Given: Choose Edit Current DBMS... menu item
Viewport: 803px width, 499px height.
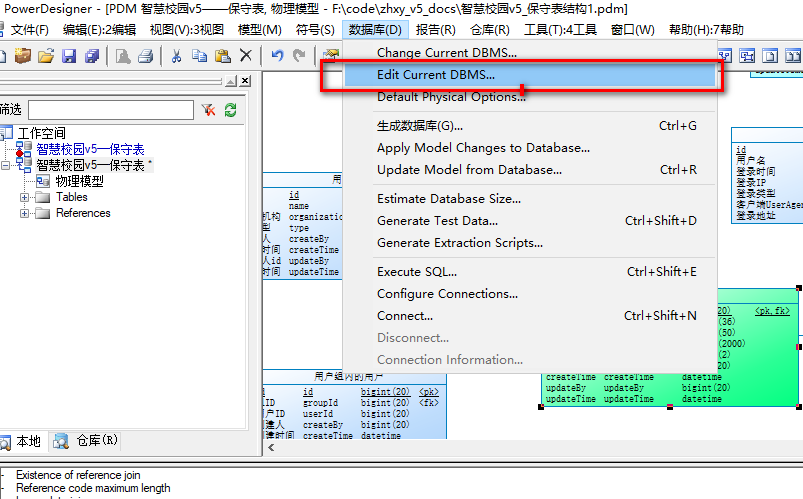Looking at the screenshot, I should click(530, 75).
